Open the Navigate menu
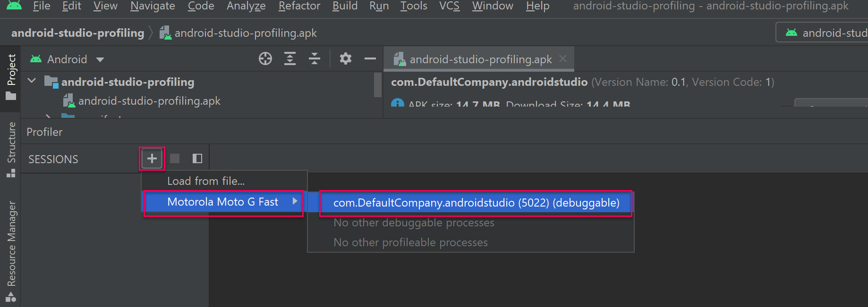This screenshot has width=868, height=307. pyautogui.click(x=153, y=6)
